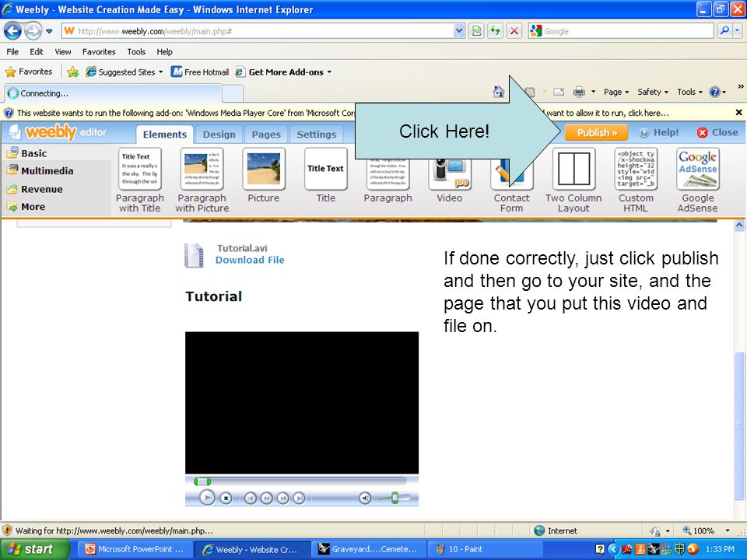Open the Favorites menu
This screenshot has width=747, height=560.
[99, 52]
